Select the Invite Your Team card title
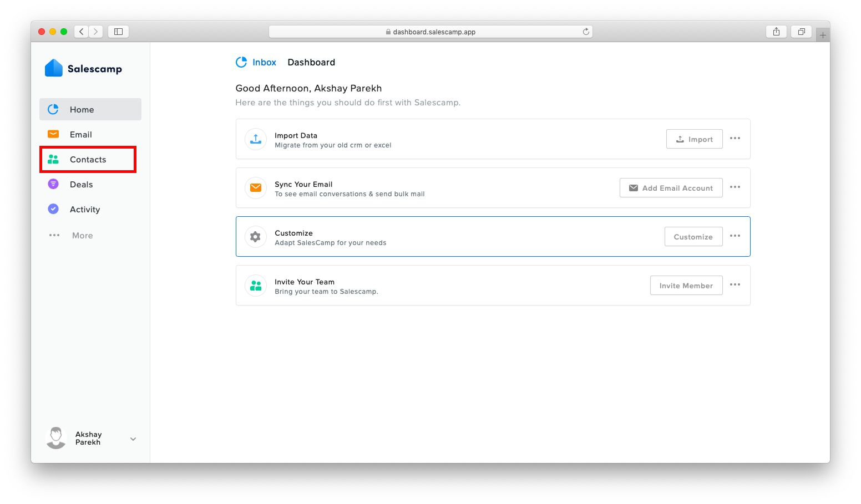The image size is (861, 504). (x=305, y=282)
